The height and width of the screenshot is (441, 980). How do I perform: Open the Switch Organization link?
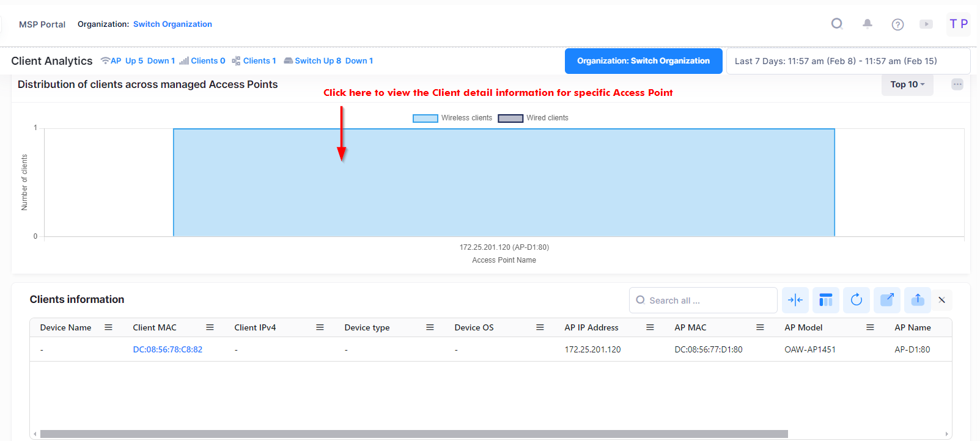[x=172, y=24]
